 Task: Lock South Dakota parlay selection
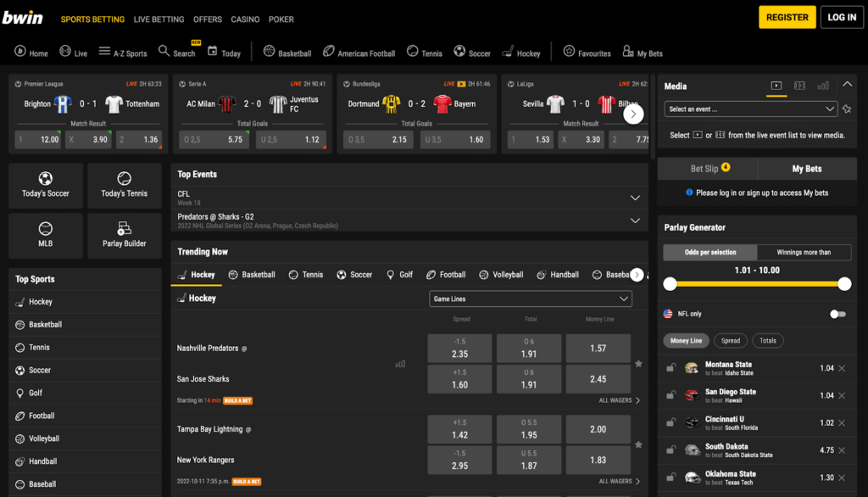tap(671, 450)
